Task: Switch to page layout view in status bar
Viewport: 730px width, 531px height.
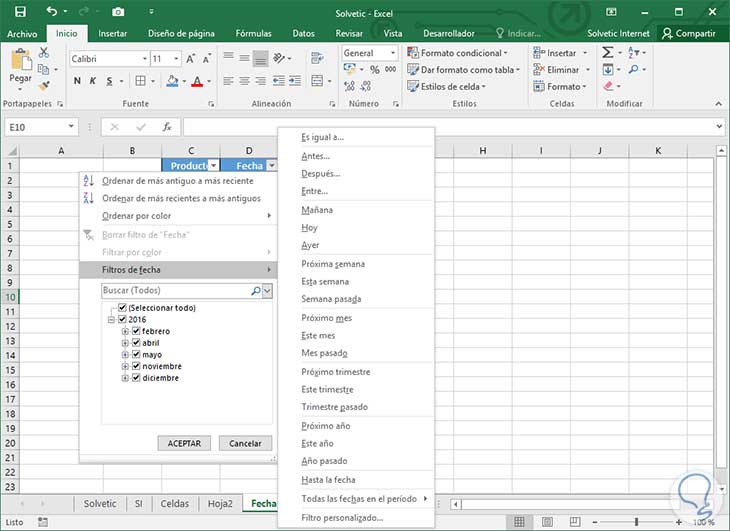Action: coord(548,522)
